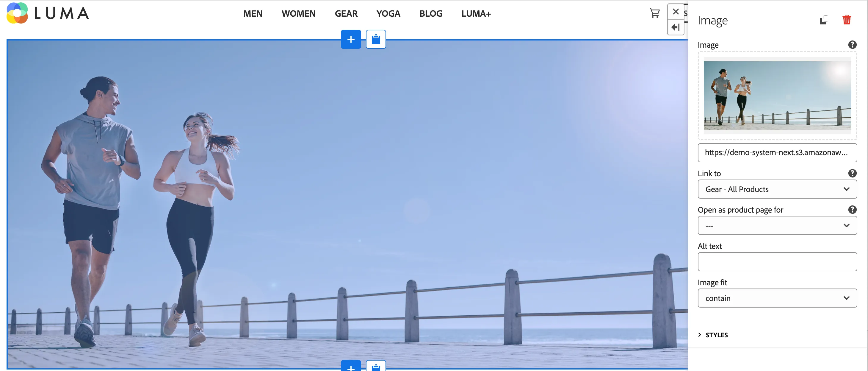868x371 pixels.
Task: Open the Image fit dropdown
Action: [777, 298]
